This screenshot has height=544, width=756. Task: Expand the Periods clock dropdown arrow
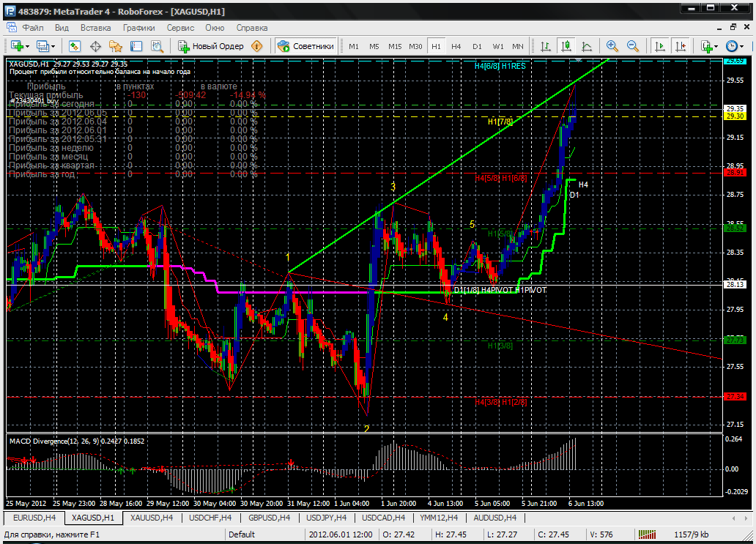(x=741, y=46)
